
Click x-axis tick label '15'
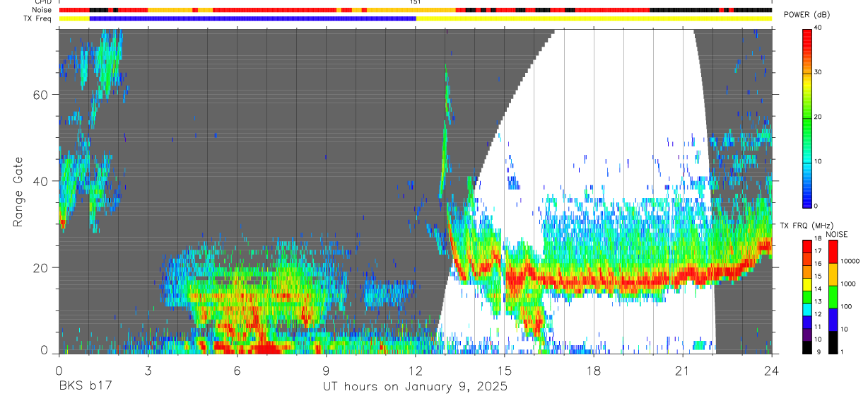coord(504,370)
